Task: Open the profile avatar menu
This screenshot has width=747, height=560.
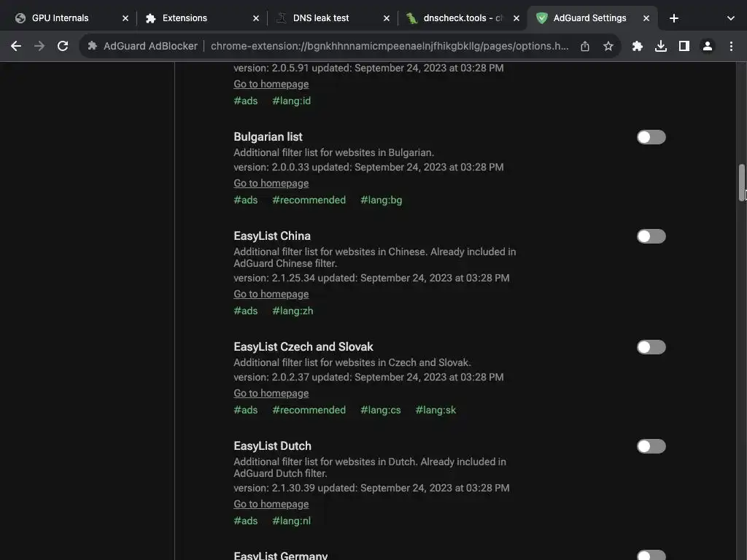Action: point(708,46)
